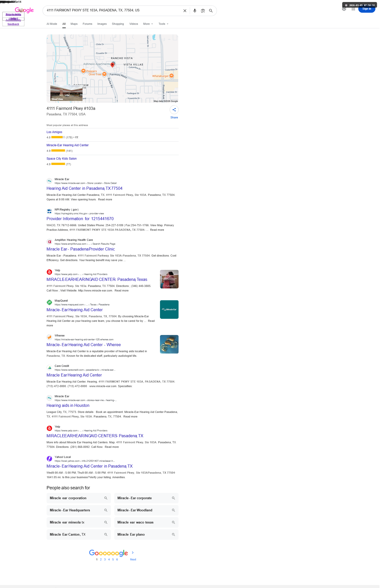
Task: Click search icon for Miracle-Ear Headquarters
Action: [106, 510]
